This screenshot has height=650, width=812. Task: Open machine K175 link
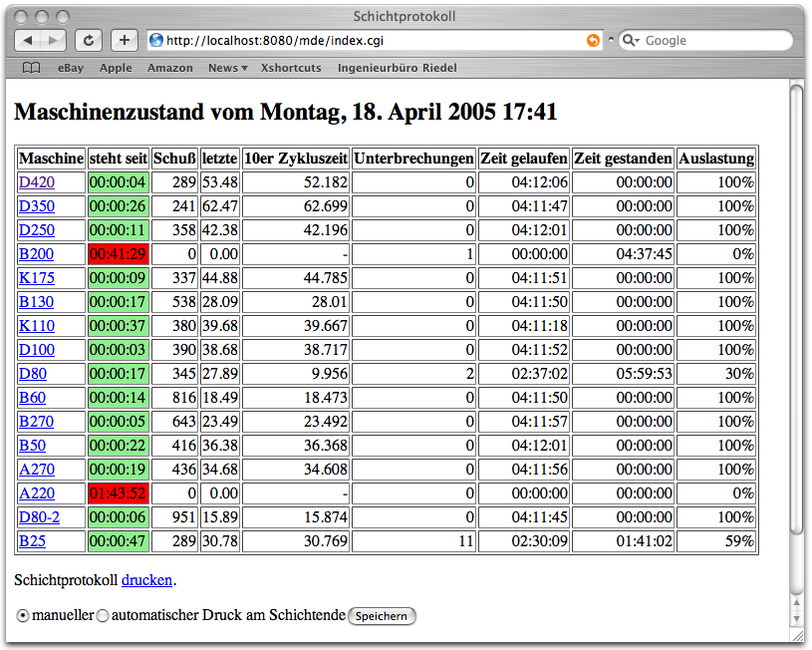37,278
